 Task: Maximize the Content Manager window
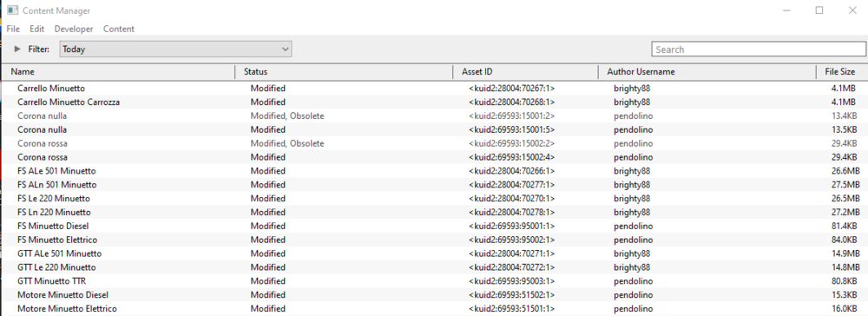(x=819, y=10)
